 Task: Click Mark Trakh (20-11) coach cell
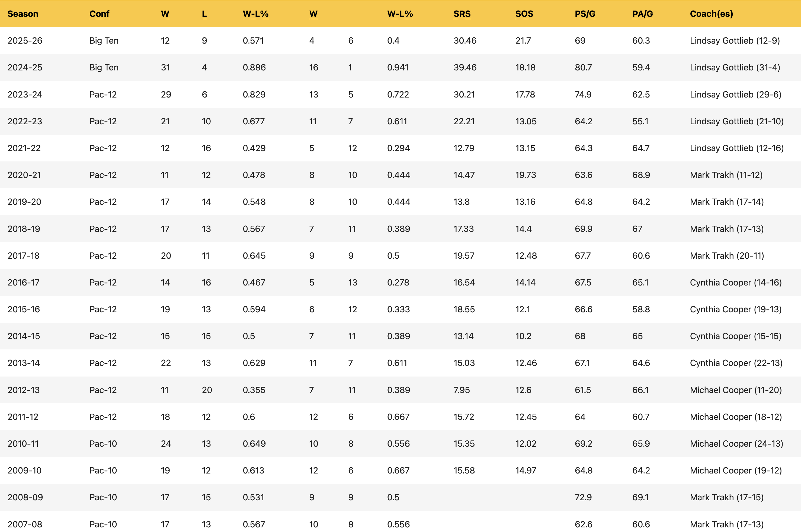click(727, 256)
